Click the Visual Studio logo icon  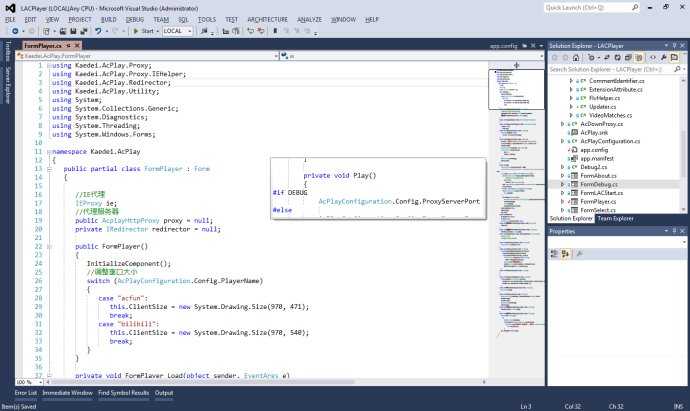point(10,8)
